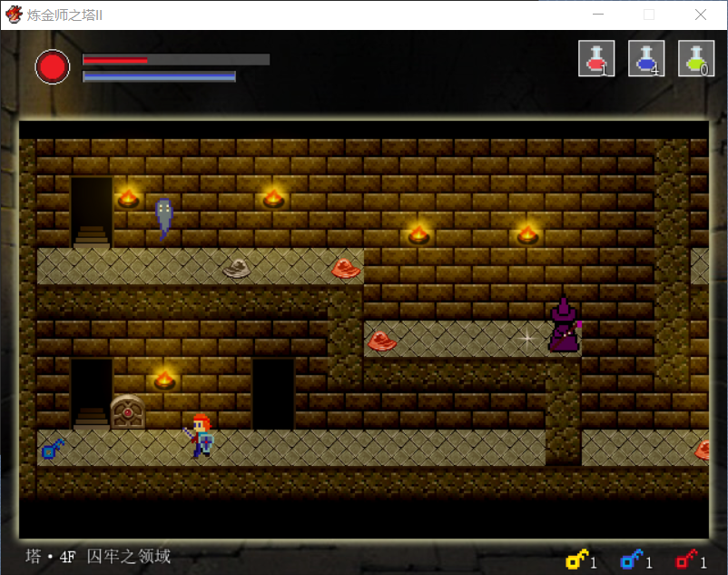Enter the lower staircase doorway beside the chest

92,394
